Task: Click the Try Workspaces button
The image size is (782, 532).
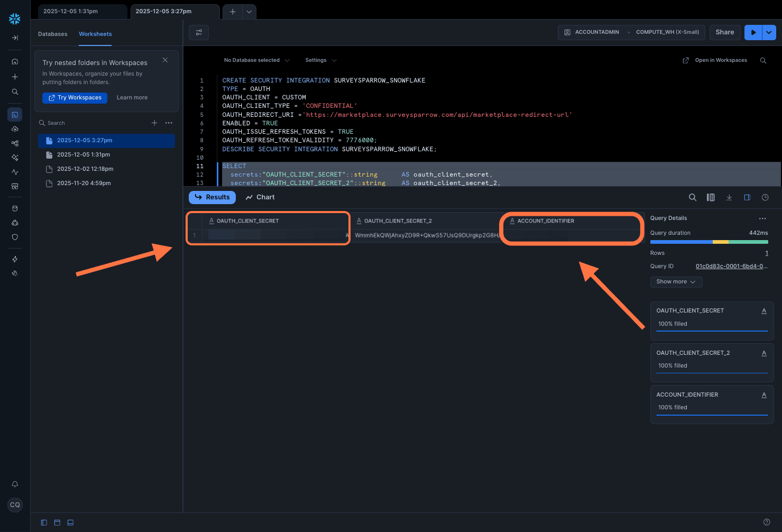Action: tap(75, 98)
